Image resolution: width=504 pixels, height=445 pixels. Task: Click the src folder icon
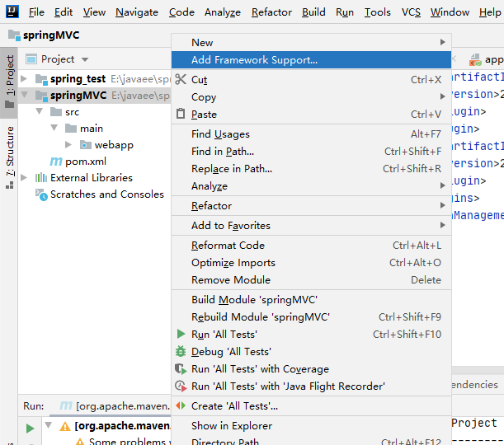tap(56, 112)
